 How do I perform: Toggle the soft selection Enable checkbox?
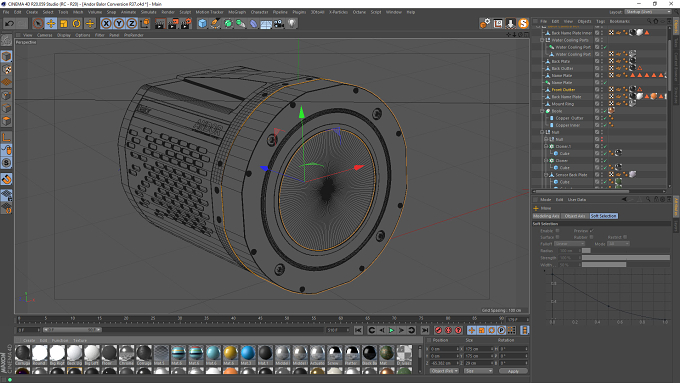tap(558, 231)
